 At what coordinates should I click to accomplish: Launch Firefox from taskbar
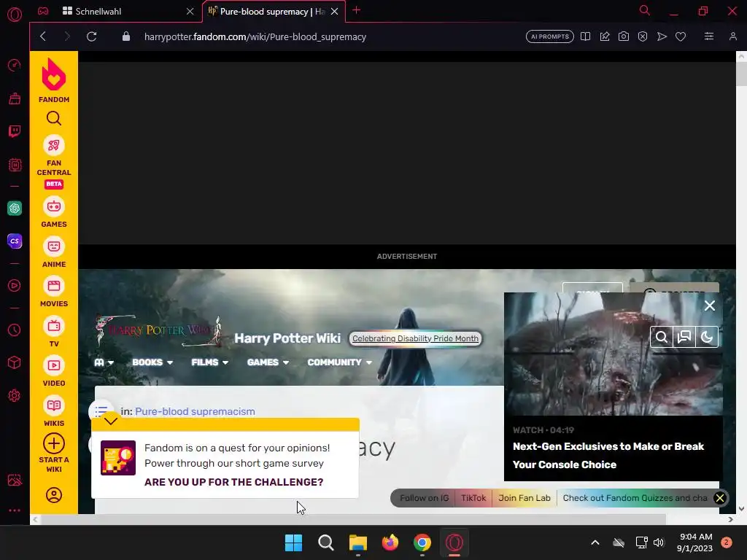click(390, 542)
